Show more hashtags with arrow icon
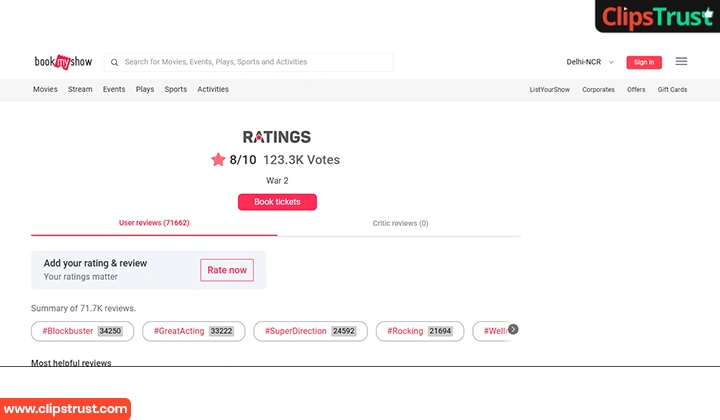The height and width of the screenshot is (420, 720). pyautogui.click(x=513, y=329)
